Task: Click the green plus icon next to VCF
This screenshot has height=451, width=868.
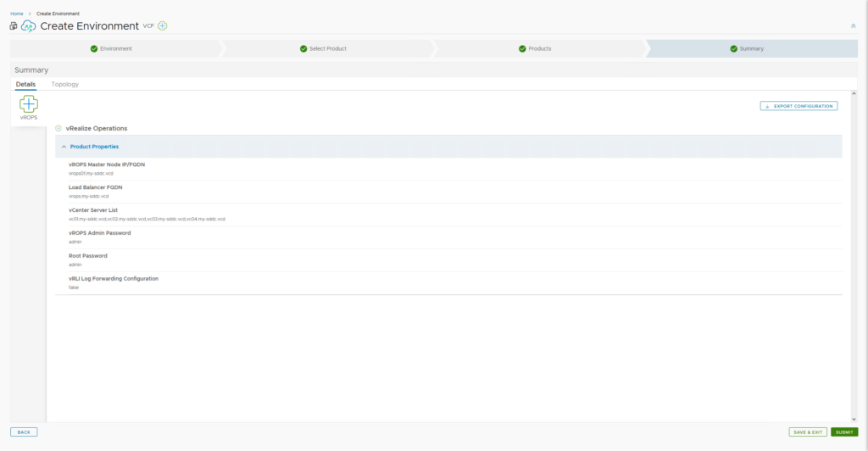Action: point(162,25)
